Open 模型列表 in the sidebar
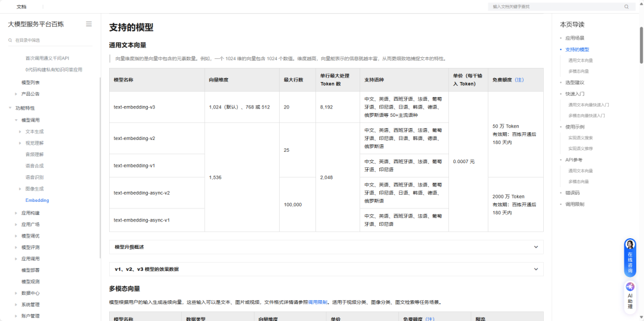The width and height of the screenshot is (644, 321). click(30, 82)
